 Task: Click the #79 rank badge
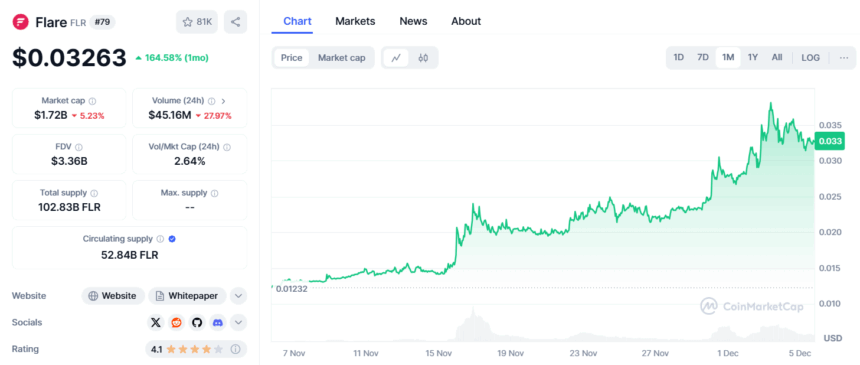[x=102, y=22]
